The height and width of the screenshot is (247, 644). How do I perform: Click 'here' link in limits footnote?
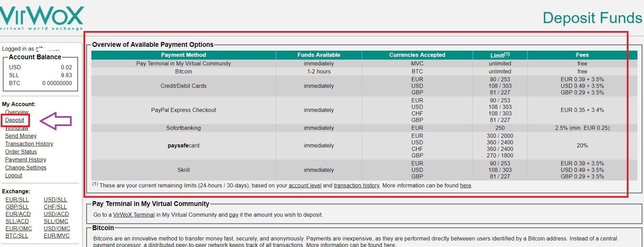click(x=465, y=185)
